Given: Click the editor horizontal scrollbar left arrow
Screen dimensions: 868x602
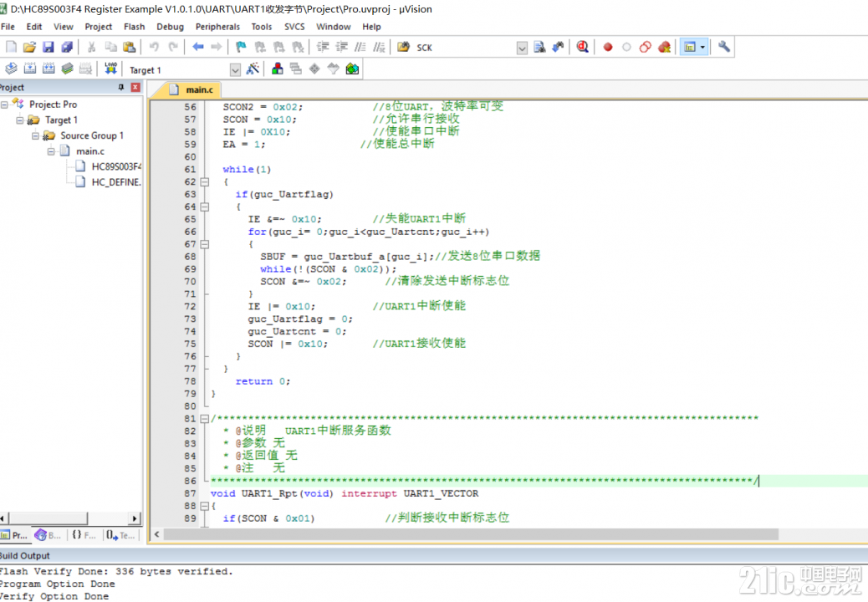Looking at the screenshot, I should (x=157, y=534).
